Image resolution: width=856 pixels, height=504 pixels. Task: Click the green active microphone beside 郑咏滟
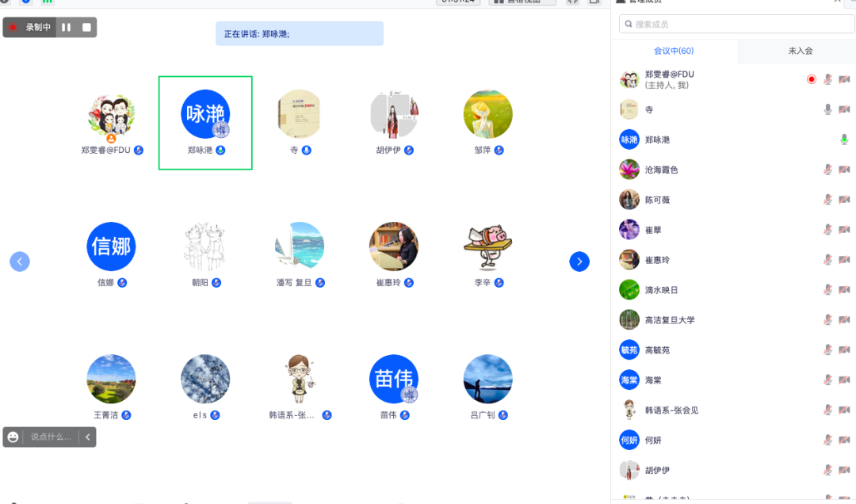click(844, 139)
